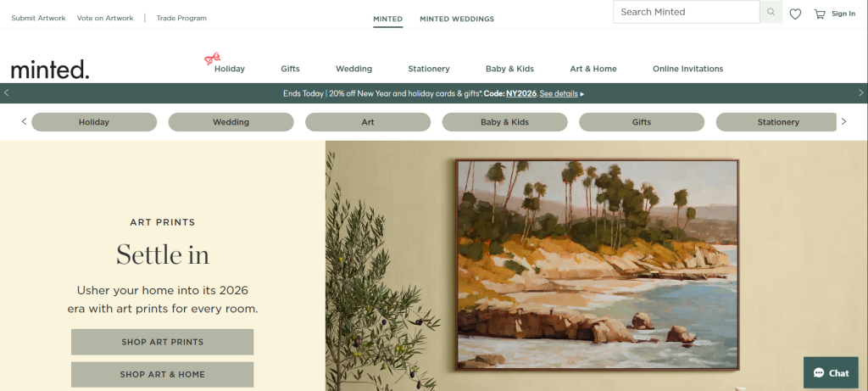
Task: Open the shopping cart icon
Action: click(x=820, y=14)
